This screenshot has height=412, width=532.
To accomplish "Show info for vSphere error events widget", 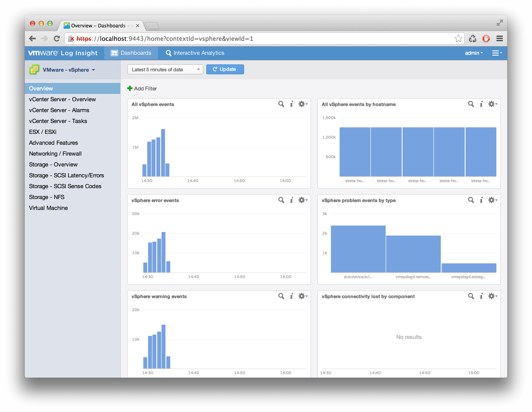I will pos(291,200).
